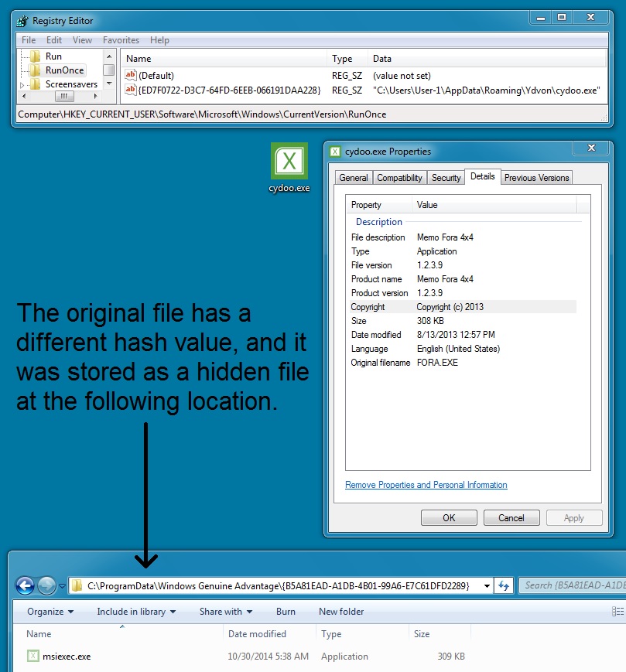Click the Registry Editor title bar icon

pyautogui.click(x=22, y=21)
